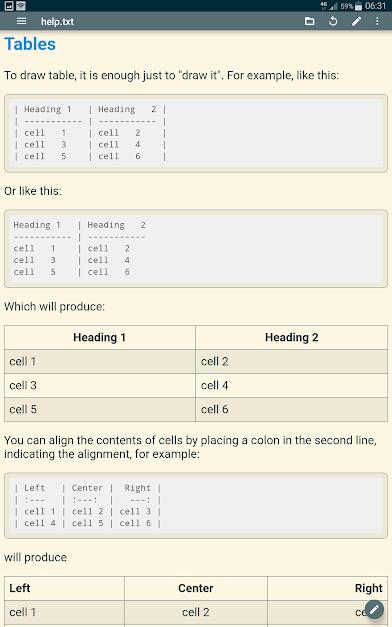The height and width of the screenshot is (627, 392).
Task: Click the clock in status bar
Action: pyautogui.click(x=375, y=6)
